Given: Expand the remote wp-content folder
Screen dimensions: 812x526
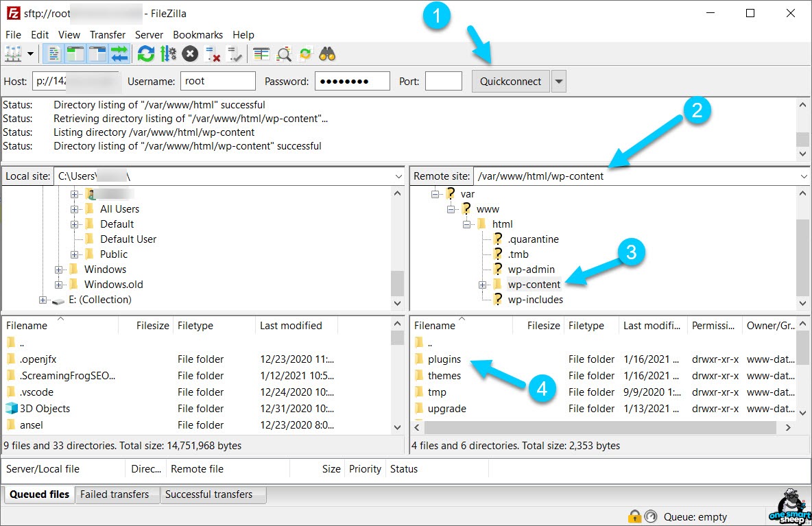Looking at the screenshot, I should tap(483, 285).
